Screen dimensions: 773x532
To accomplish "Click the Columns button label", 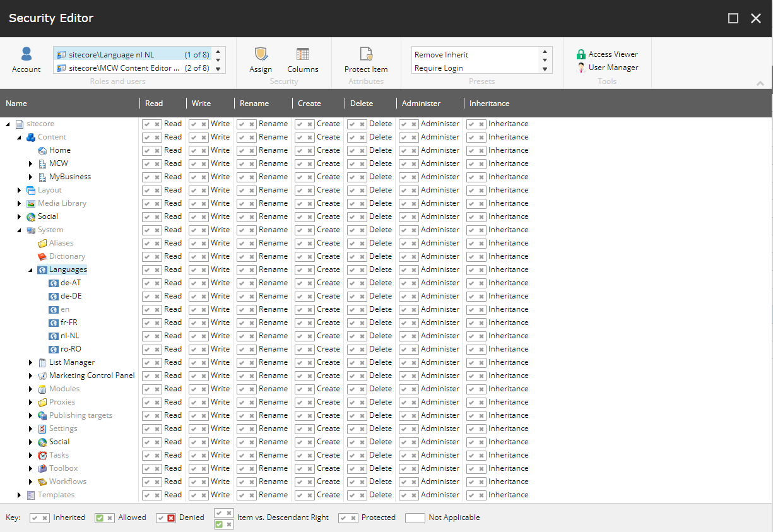I will 303,69.
